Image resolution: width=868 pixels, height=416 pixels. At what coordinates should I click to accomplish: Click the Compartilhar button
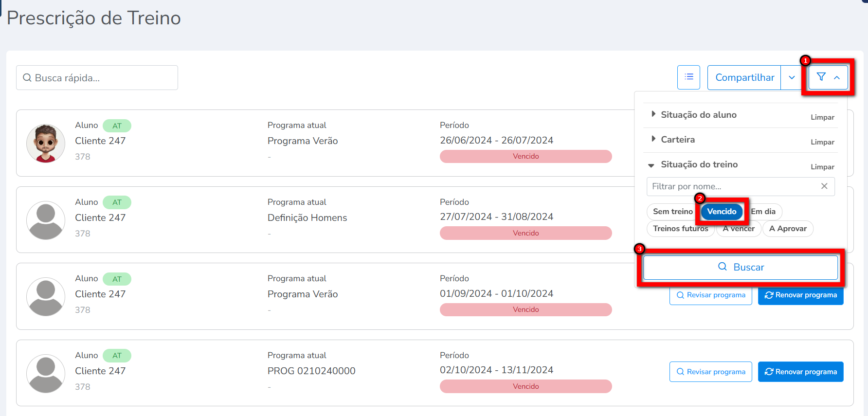pyautogui.click(x=744, y=77)
